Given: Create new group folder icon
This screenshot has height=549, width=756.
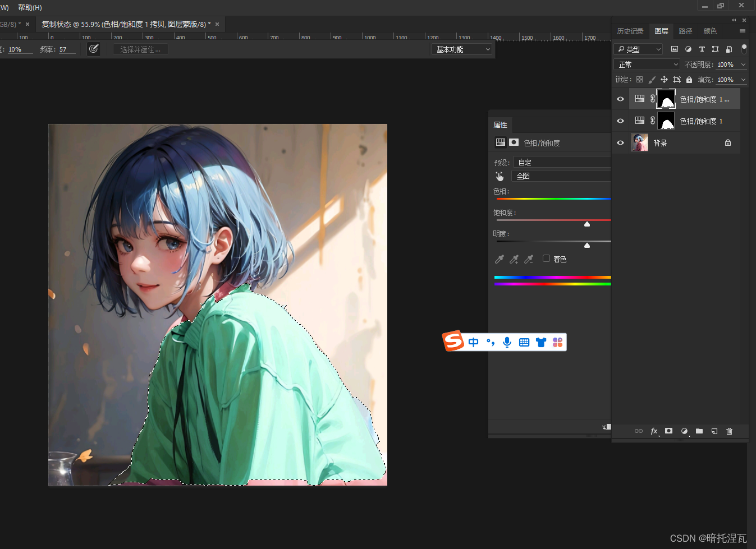Looking at the screenshot, I should pos(699,431).
